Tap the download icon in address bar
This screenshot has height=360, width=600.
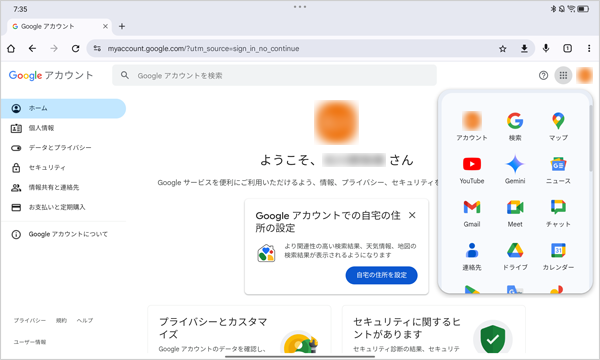click(524, 49)
